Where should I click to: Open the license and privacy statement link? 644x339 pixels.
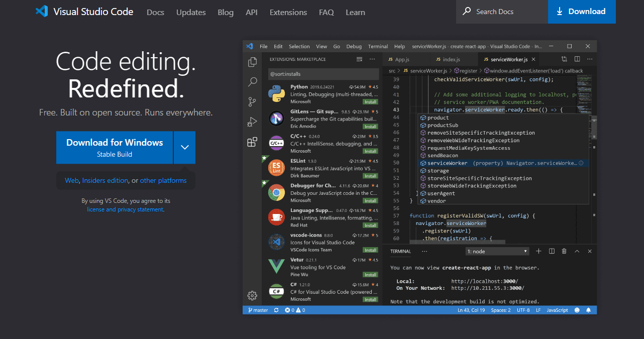point(125,209)
